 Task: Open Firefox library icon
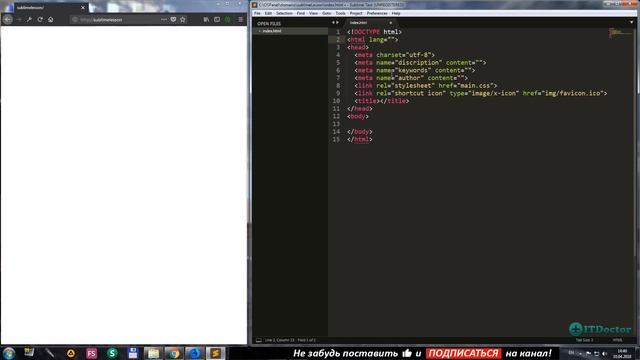206,19
